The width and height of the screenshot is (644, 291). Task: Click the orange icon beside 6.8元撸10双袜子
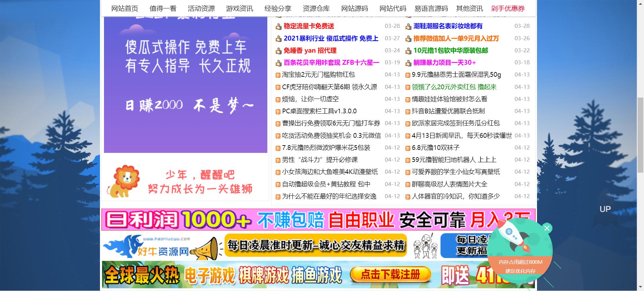408,148
